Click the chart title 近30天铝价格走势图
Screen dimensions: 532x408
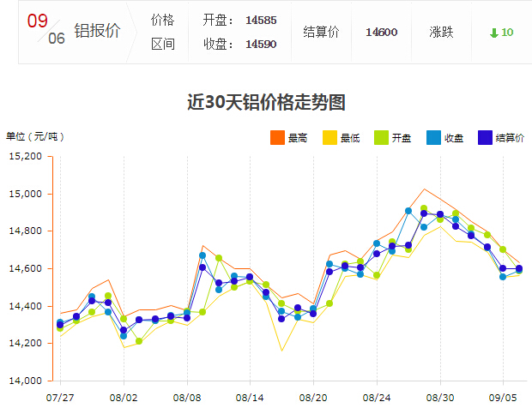tap(266, 102)
